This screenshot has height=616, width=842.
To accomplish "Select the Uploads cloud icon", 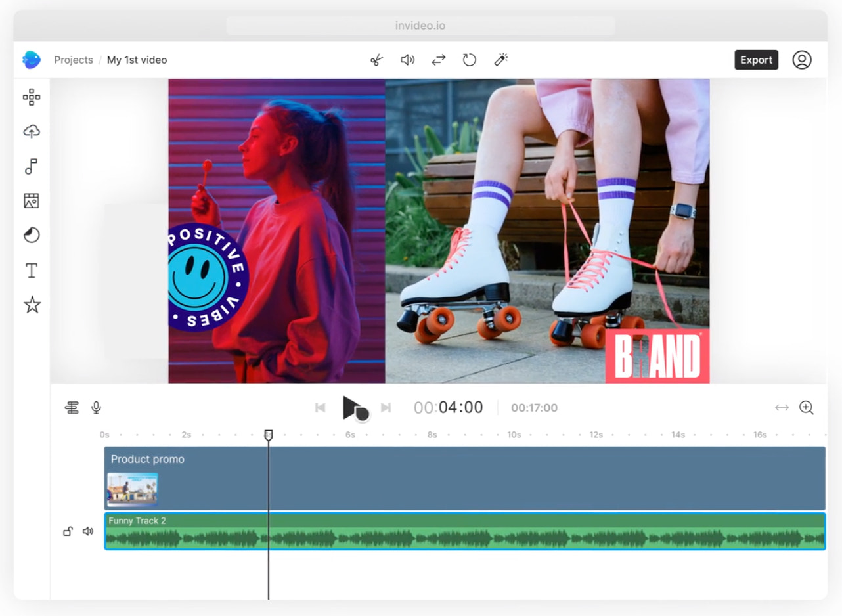I will pos(32,131).
